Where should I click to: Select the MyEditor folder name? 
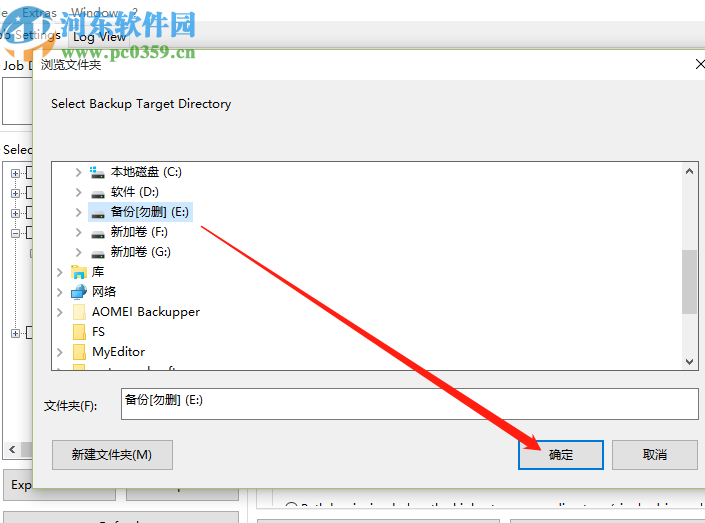click(119, 352)
